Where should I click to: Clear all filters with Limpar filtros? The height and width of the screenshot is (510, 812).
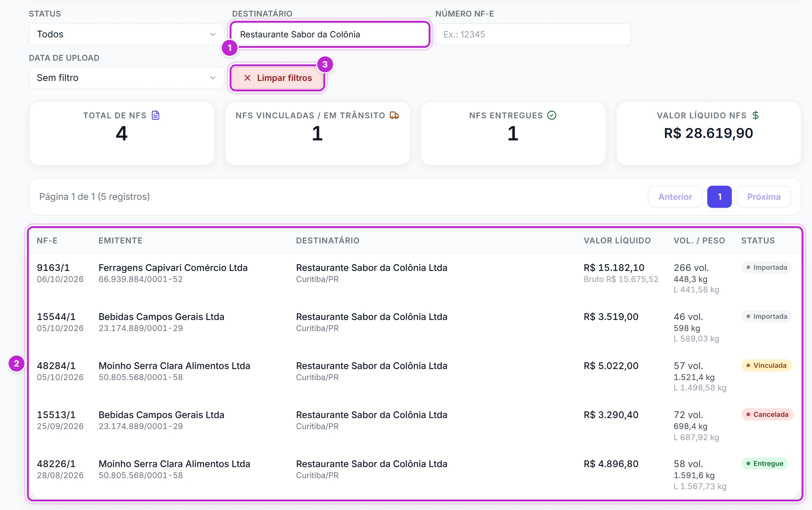point(278,78)
